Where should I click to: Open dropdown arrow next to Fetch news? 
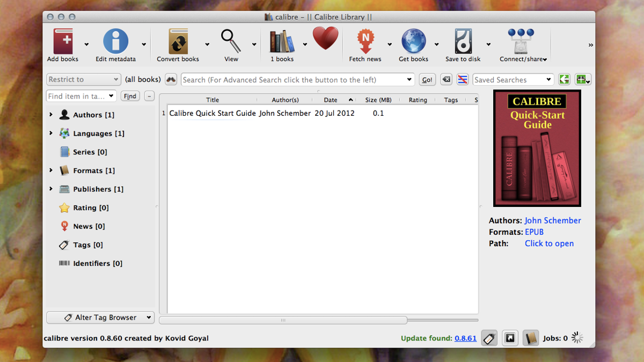390,45
